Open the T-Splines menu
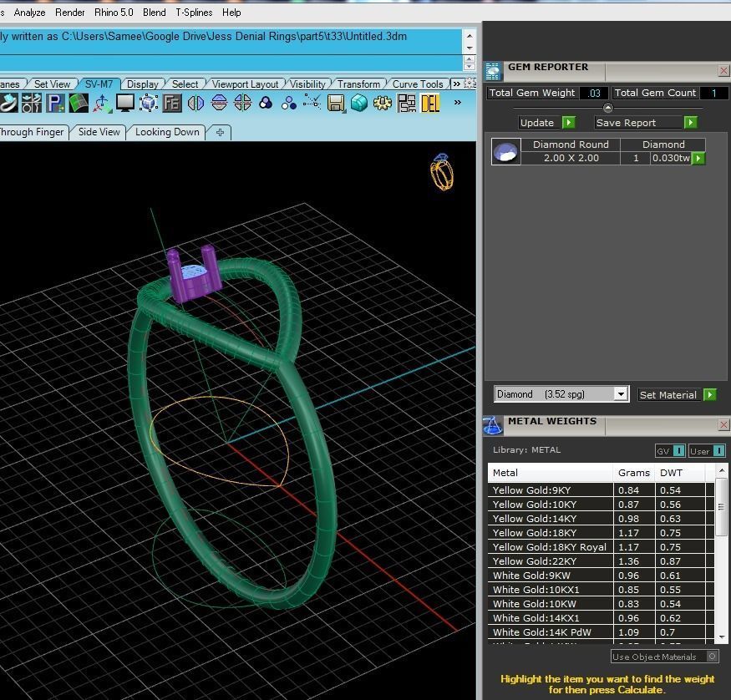Viewport: 731px width, 700px height. 194,13
